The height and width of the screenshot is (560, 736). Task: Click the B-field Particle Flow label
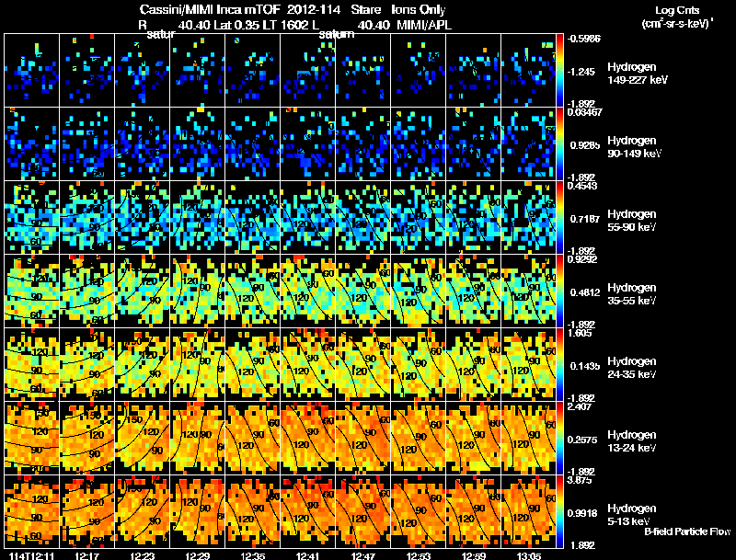click(x=687, y=531)
